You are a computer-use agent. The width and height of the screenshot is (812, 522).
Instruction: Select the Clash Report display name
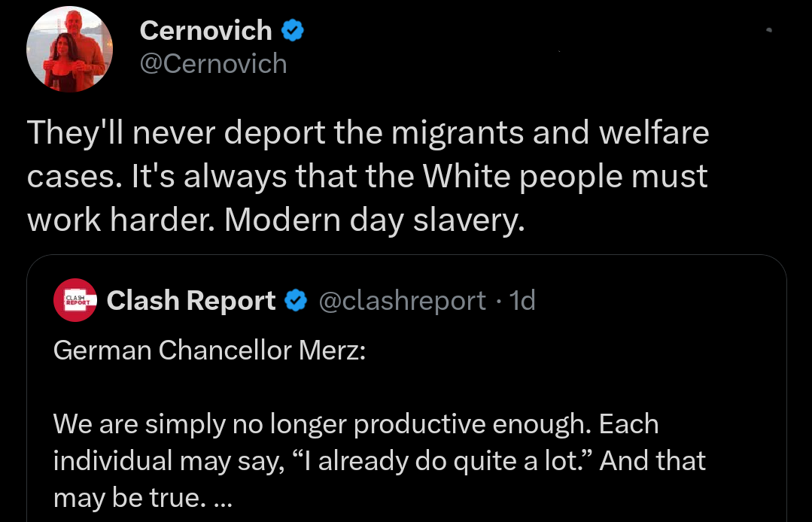pyautogui.click(x=190, y=300)
